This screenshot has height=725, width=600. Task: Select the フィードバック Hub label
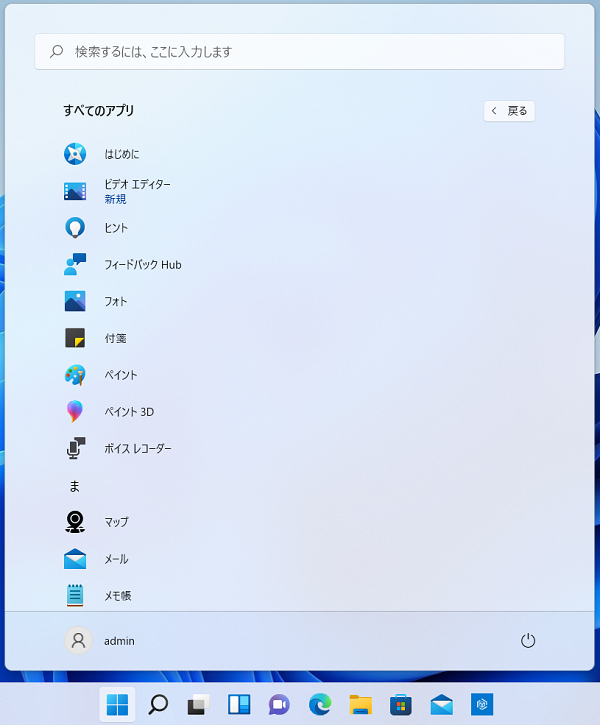(143, 264)
